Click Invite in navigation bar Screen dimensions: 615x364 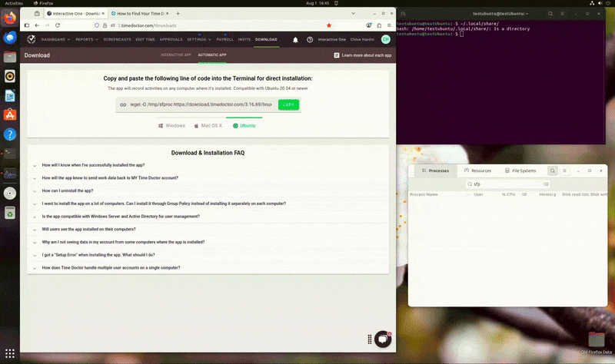244,40
